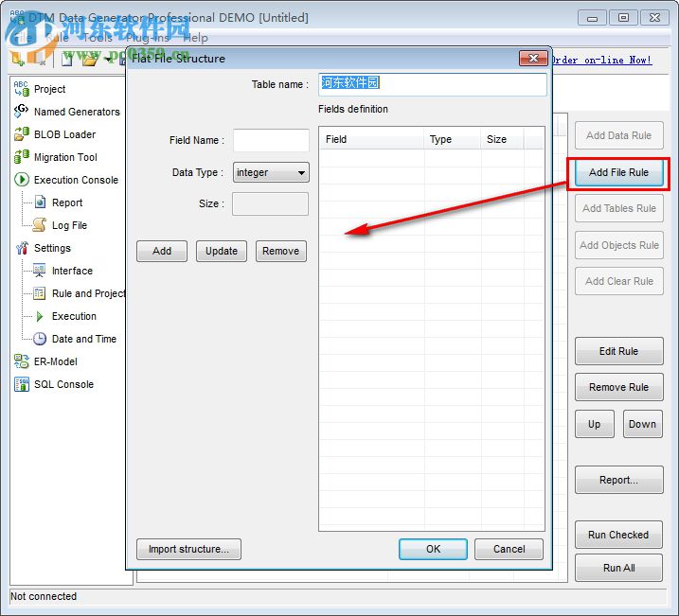
Task: Click the Type column header
Action: coord(453,139)
